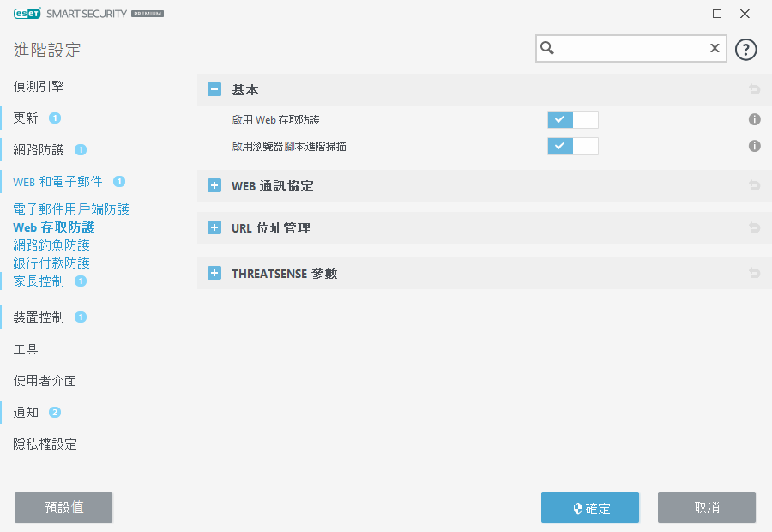Toggle 啟用 Web 存取防護 switch
Screen dimensions: 772x532
click(x=572, y=120)
